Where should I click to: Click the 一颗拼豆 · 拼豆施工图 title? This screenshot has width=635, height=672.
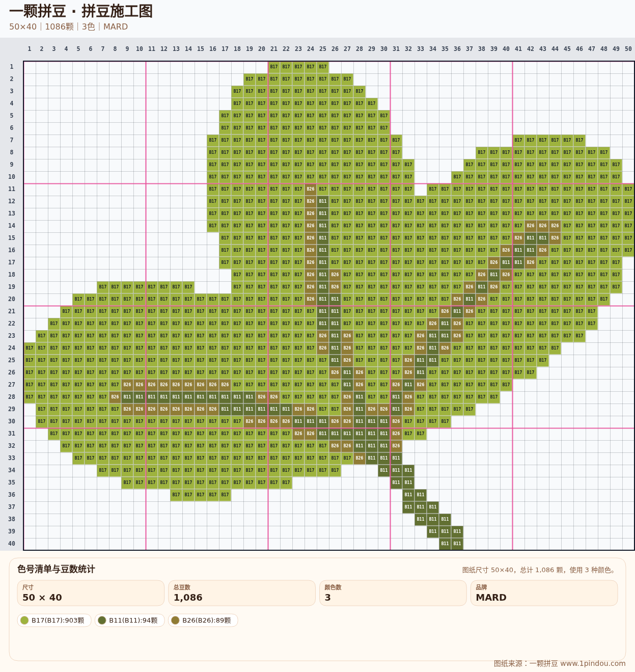[x=81, y=11]
